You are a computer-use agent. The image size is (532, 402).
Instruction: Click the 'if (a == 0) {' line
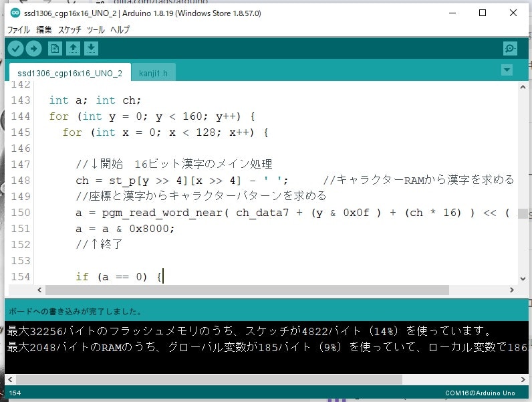[119, 277]
